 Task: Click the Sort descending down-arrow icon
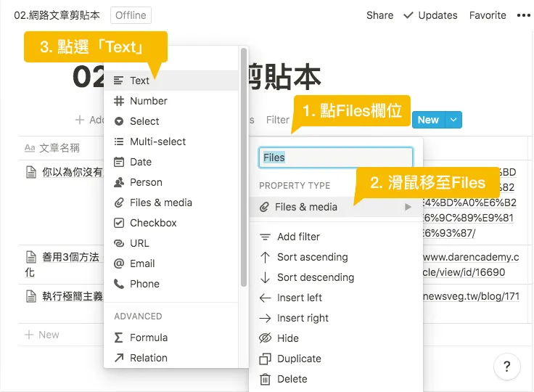click(x=265, y=277)
